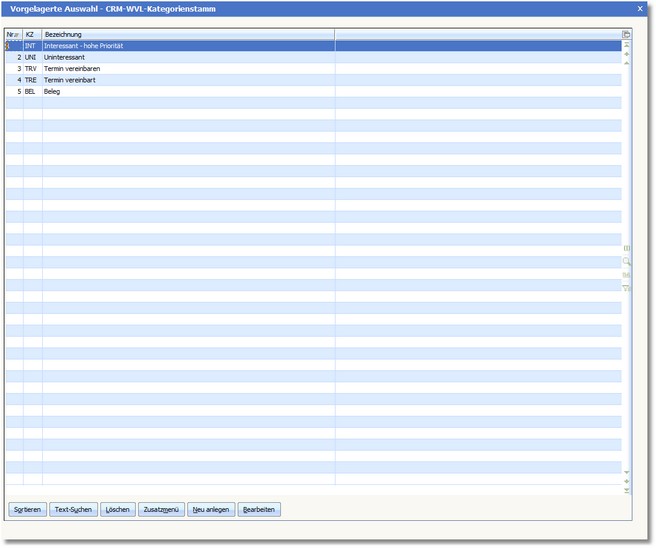
Task: Click the page-up double arrow icon
Action: click(x=627, y=55)
